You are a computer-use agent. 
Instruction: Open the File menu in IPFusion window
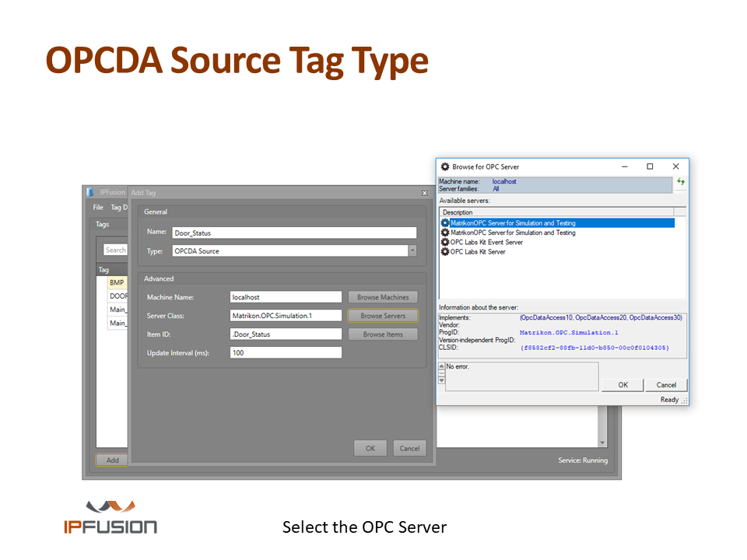98,207
